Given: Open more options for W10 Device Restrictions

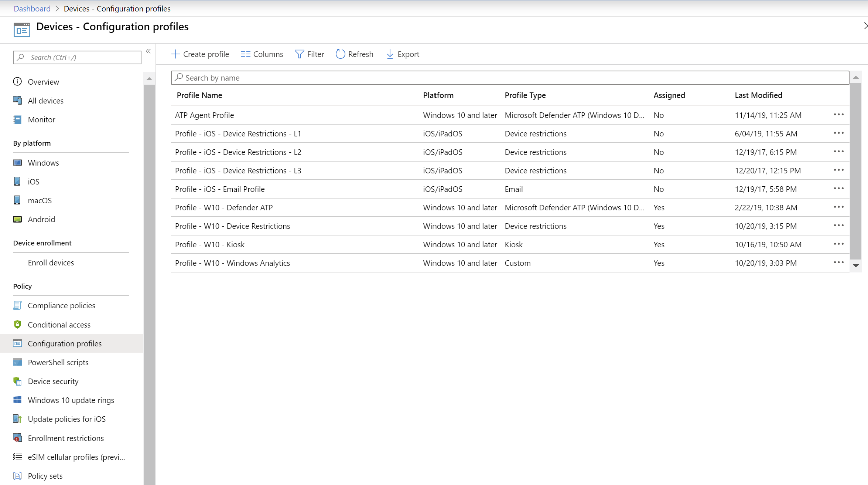Looking at the screenshot, I should pos(838,225).
